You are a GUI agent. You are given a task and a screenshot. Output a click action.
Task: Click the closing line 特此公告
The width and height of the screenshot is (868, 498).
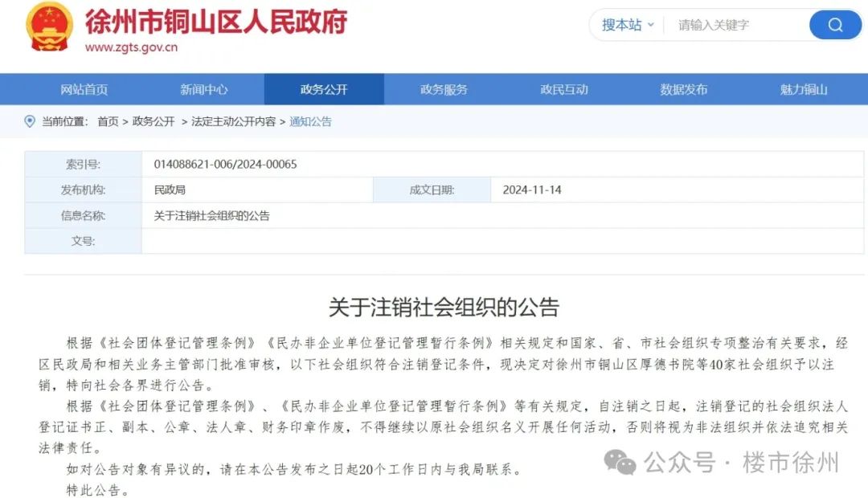[x=98, y=490]
